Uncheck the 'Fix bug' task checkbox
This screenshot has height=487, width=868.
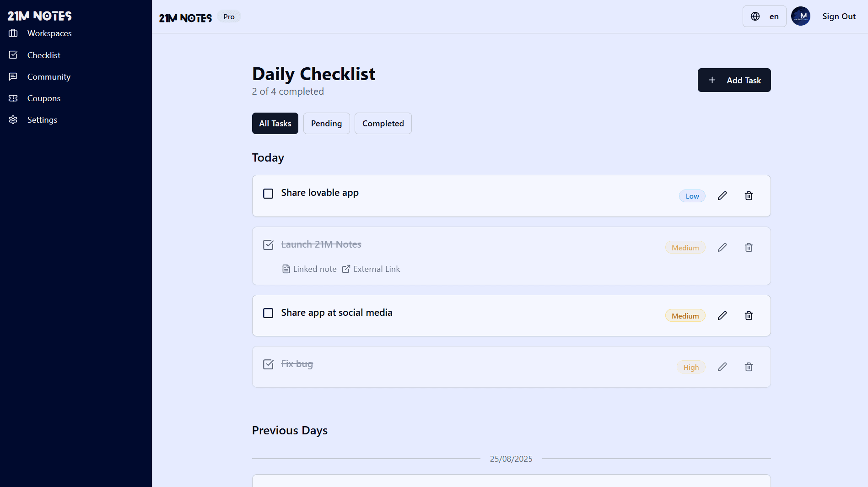[268, 364]
